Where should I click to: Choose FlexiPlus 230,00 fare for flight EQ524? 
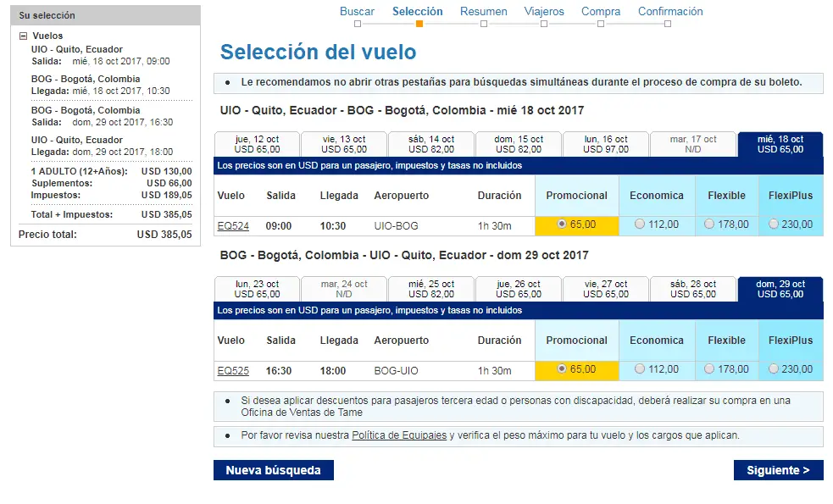(773, 224)
